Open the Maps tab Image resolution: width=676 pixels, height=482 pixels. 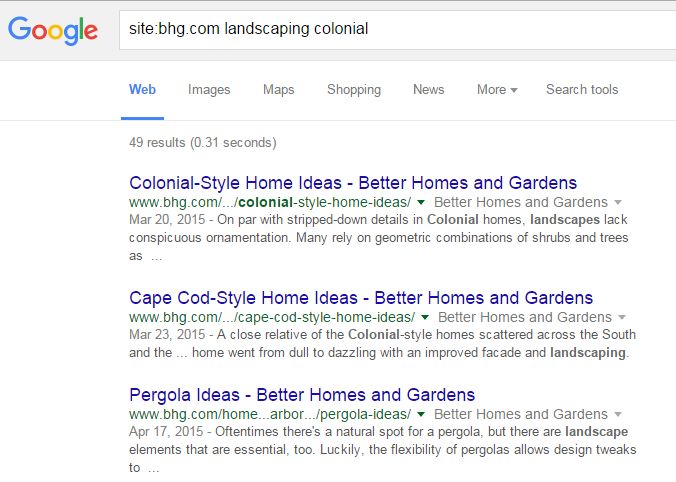click(x=278, y=89)
